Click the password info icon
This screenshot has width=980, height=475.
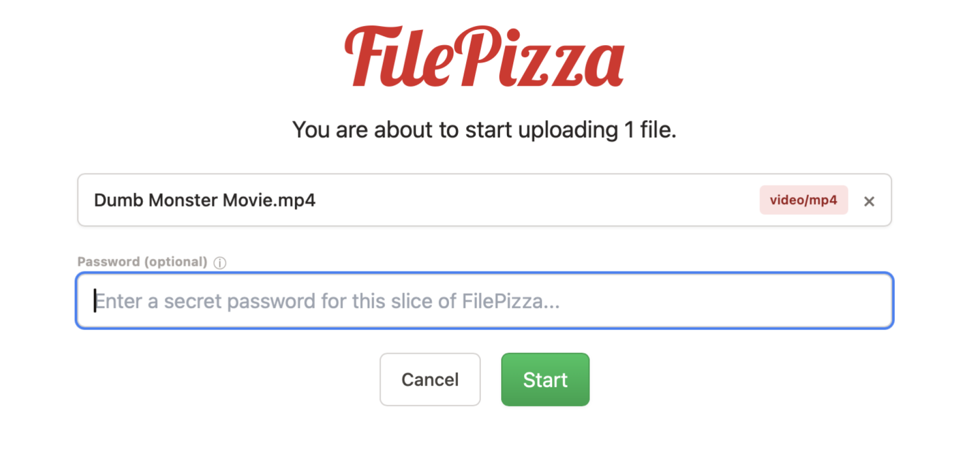pyautogui.click(x=220, y=263)
